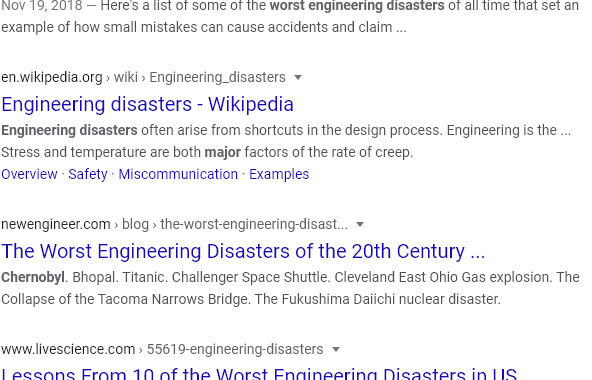Open the Overview sitelink
Screen dimensions: 592x380
click(x=29, y=174)
